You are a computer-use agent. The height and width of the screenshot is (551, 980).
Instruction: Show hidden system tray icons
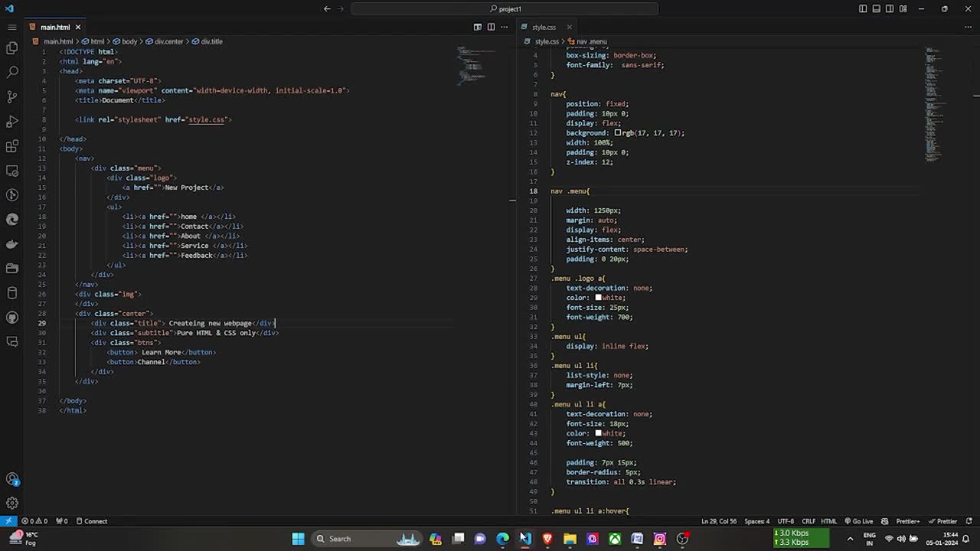click(850, 539)
